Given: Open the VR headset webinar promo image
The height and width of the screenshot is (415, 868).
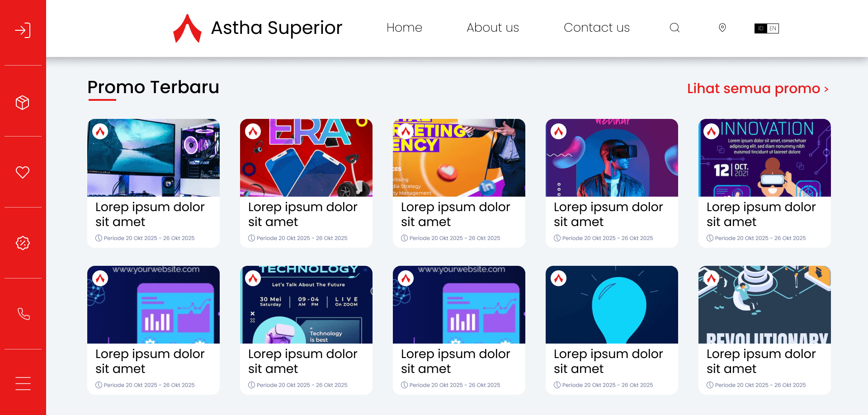Looking at the screenshot, I should 612,158.
